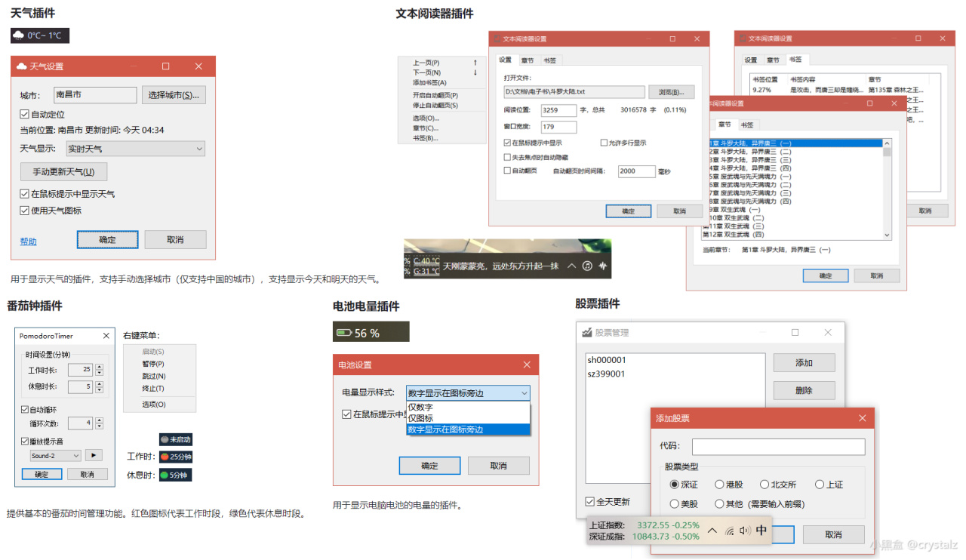Decrease 休息时长 with the down arrow
Image resolution: width=966 pixels, height=560 pixels.
pyautogui.click(x=99, y=390)
